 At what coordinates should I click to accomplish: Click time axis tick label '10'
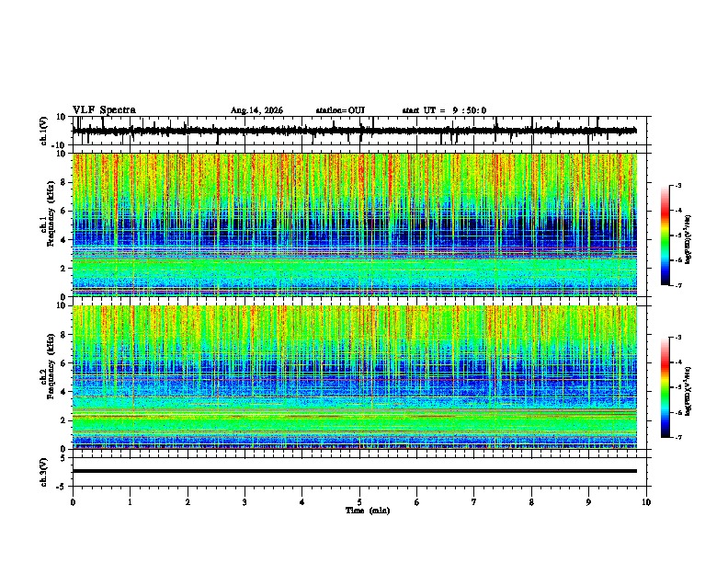[646, 502]
